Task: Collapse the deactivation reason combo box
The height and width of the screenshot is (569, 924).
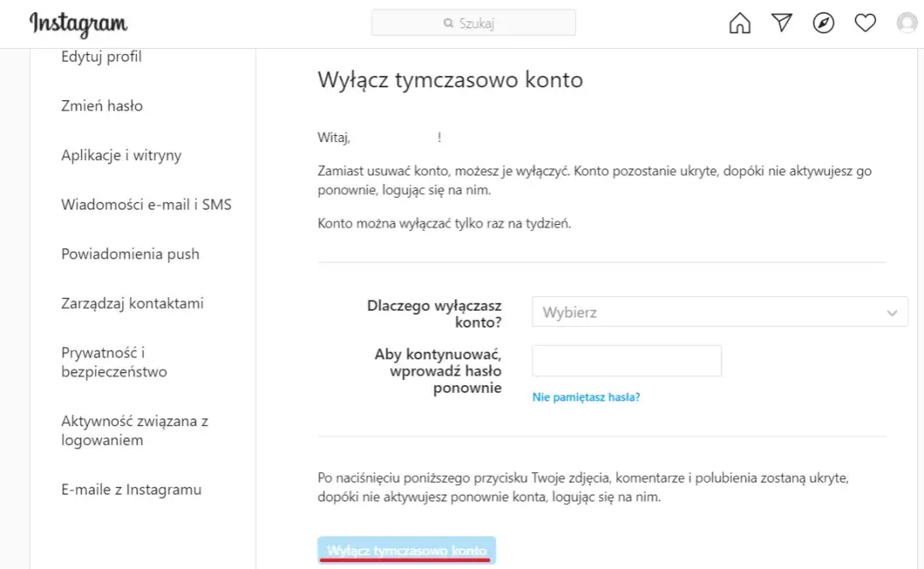Action: pos(891,311)
